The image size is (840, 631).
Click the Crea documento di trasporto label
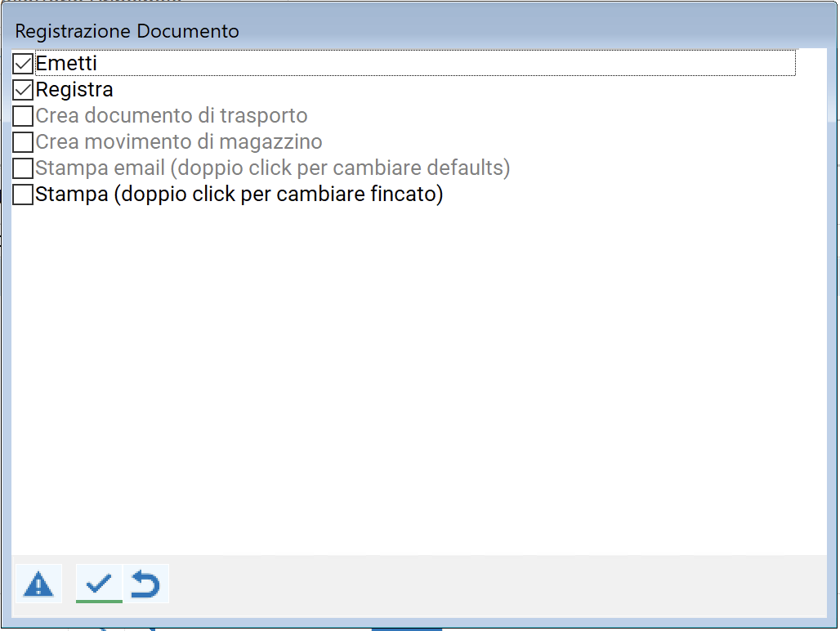pyautogui.click(x=172, y=116)
